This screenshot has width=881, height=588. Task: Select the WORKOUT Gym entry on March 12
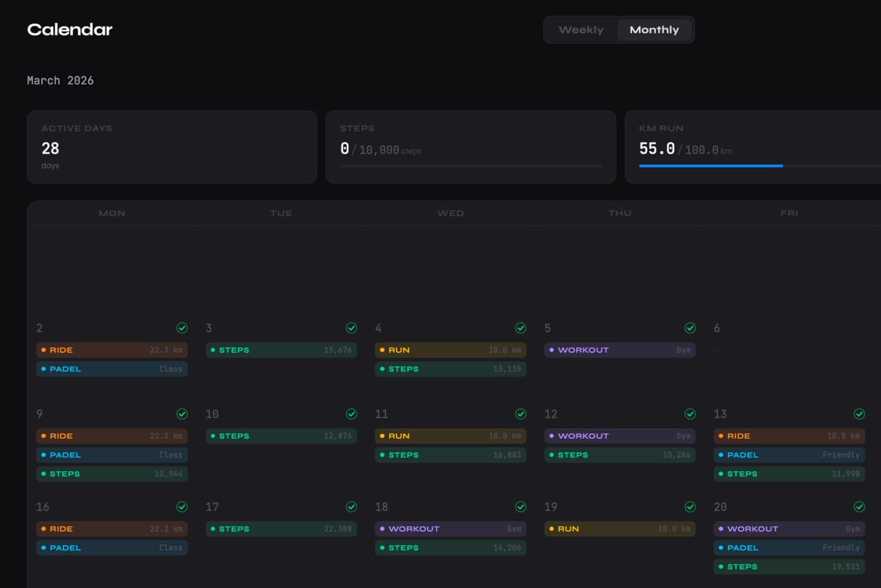tap(620, 436)
